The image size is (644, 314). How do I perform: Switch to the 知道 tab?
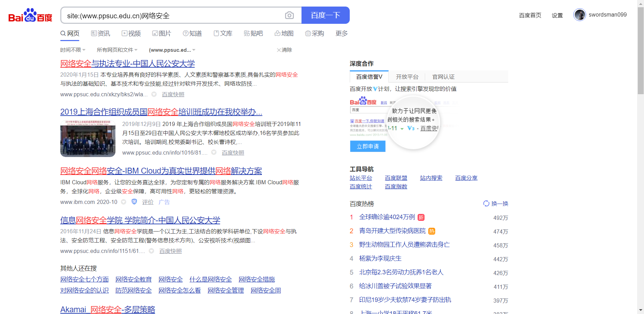point(192,33)
